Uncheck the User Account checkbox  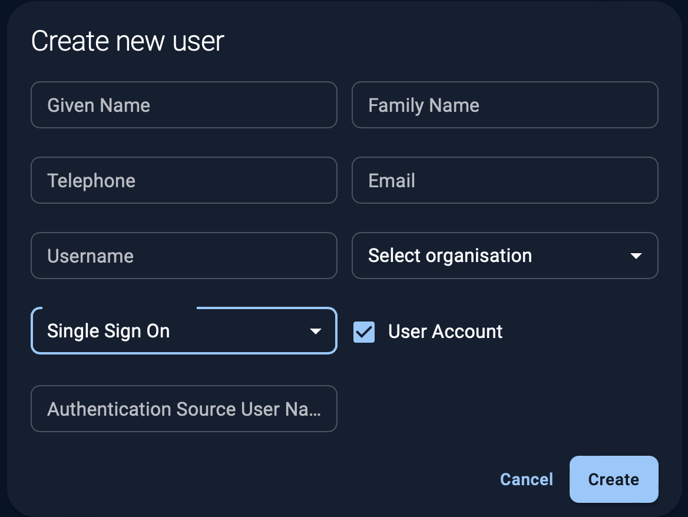click(364, 332)
